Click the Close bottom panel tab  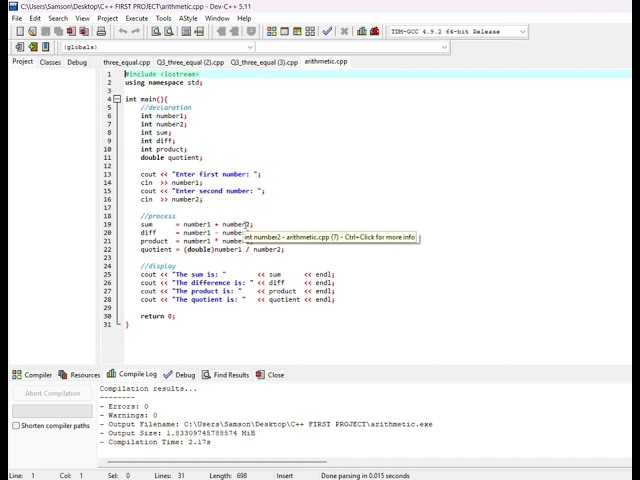click(x=270, y=375)
